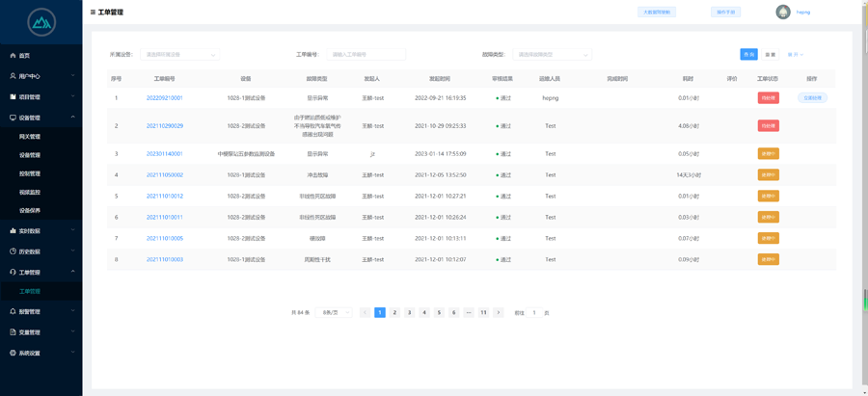Click the 立即处理 action button
868x396 pixels.
pos(812,98)
